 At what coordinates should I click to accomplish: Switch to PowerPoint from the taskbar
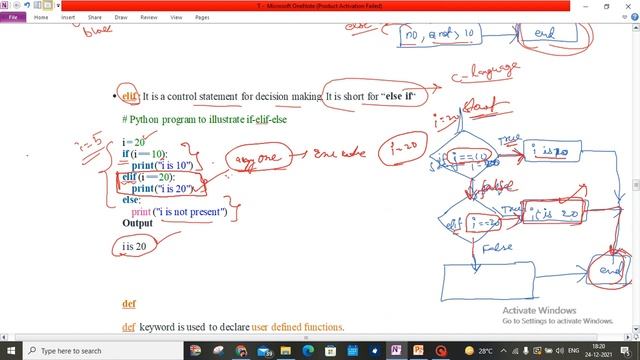point(418,351)
